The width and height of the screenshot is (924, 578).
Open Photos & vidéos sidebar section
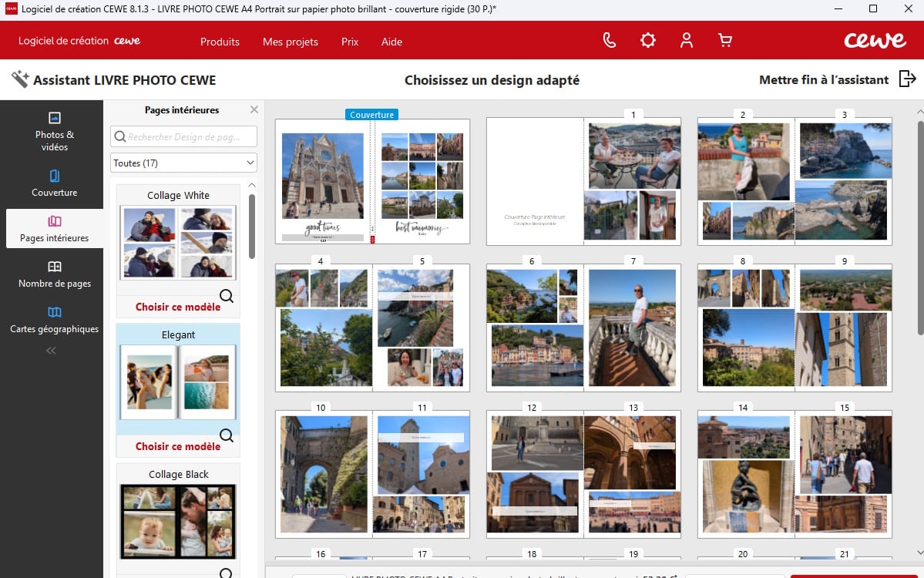[54, 131]
